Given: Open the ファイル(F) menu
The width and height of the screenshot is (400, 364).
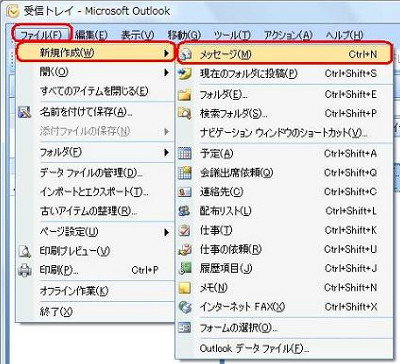Looking at the screenshot, I should coord(41,35).
